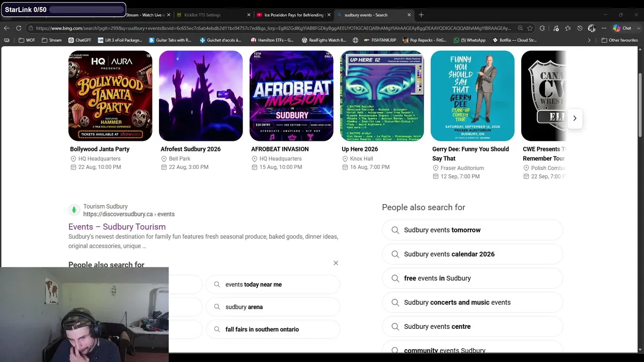Click the address bar URL field
This screenshot has height=362, width=644.
coord(273,28)
